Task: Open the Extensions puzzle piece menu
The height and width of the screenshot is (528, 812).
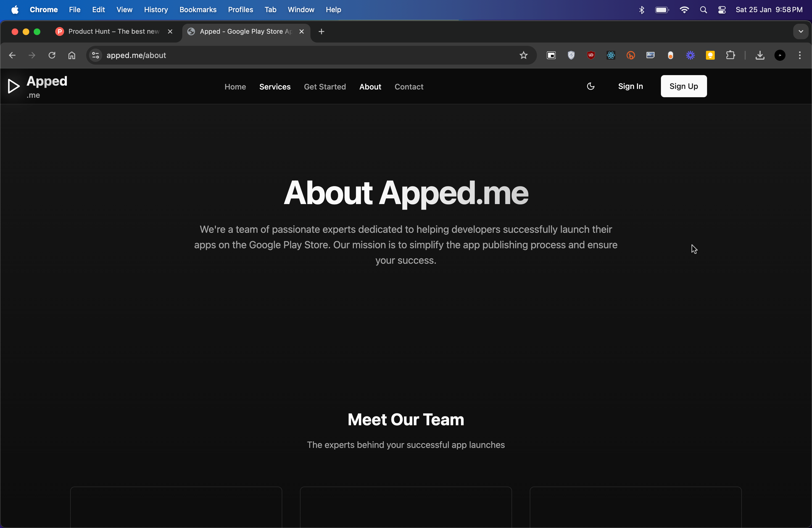Action: [730, 55]
